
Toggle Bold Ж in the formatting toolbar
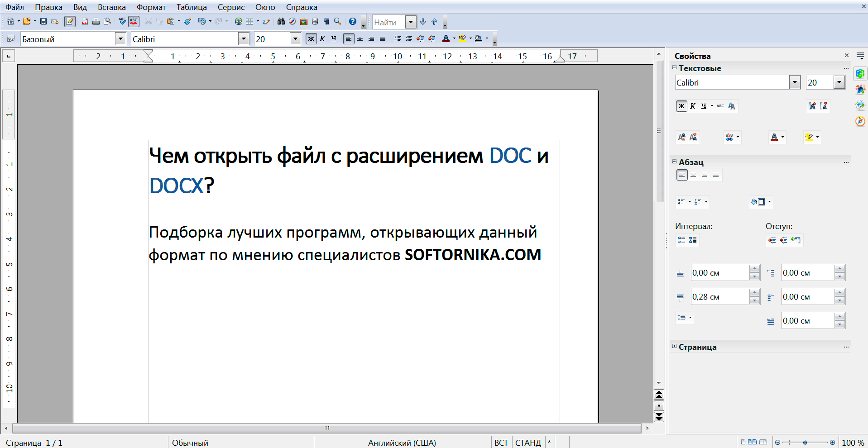tap(311, 39)
